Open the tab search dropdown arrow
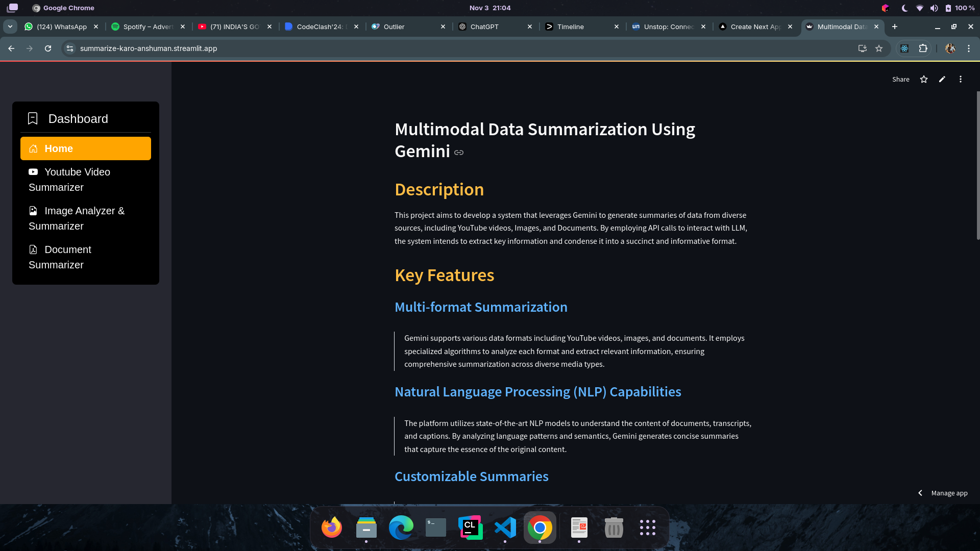 click(x=10, y=27)
